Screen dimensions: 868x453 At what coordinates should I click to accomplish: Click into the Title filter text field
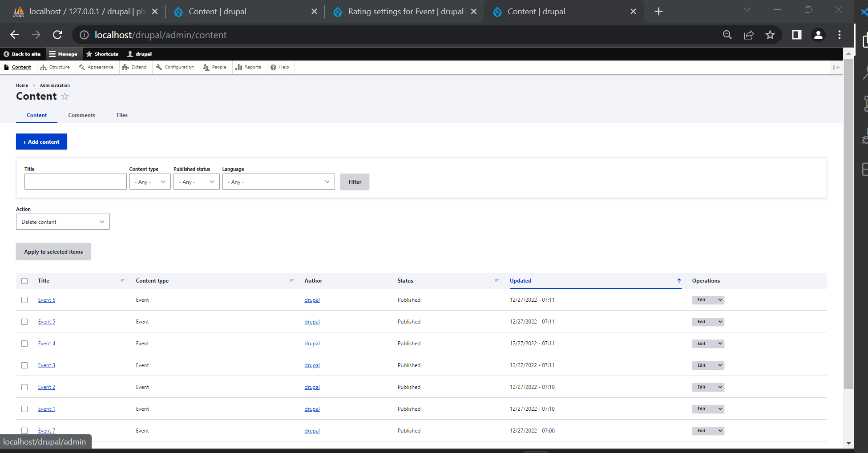click(x=76, y=182)
